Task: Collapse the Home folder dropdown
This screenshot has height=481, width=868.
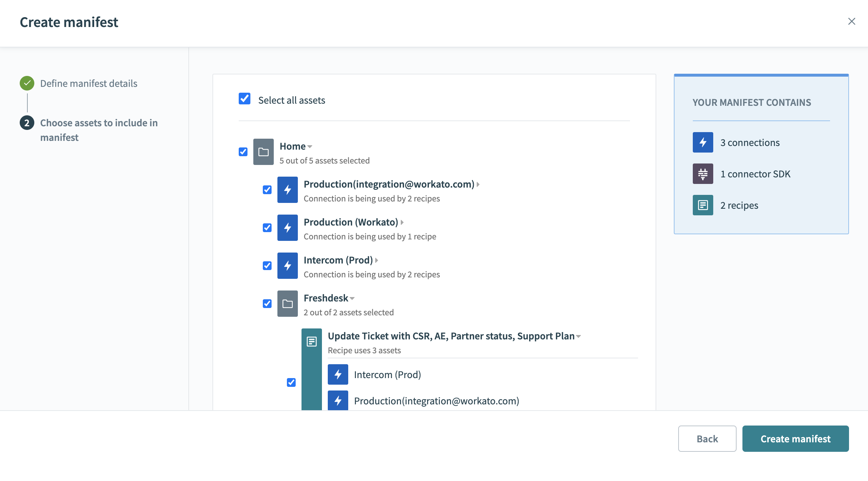Action: 310,146
